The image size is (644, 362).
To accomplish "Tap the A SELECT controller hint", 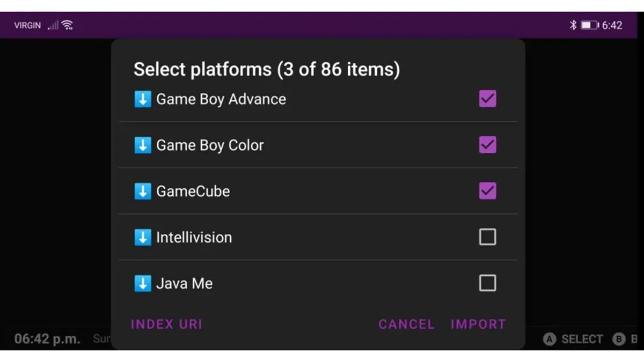I will 573,339.
